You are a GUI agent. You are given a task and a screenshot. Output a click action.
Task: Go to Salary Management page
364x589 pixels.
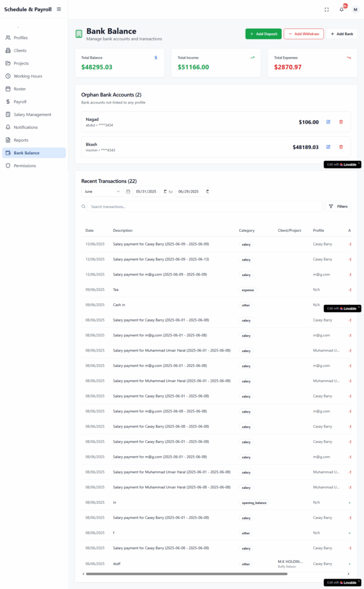coord(32,114)
